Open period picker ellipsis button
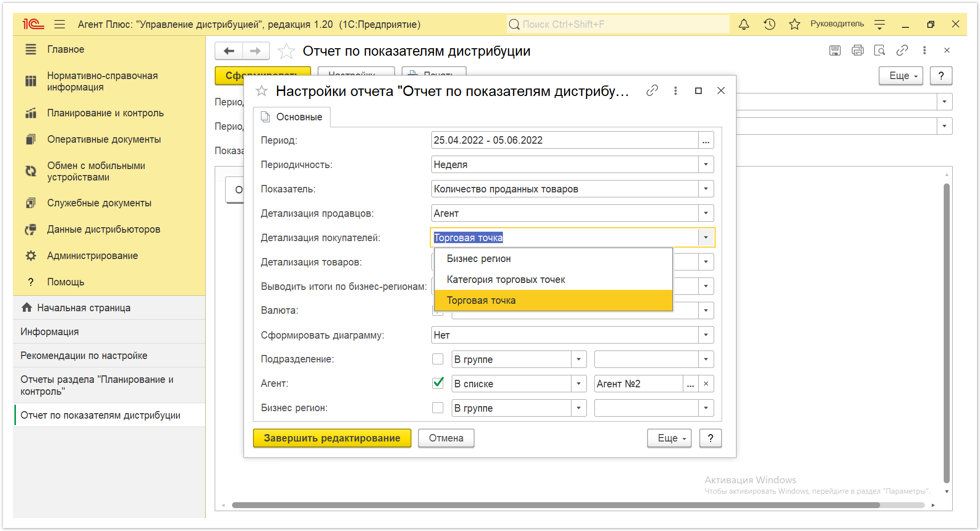This screenshot has height=531, width=980. pos(706,140)
